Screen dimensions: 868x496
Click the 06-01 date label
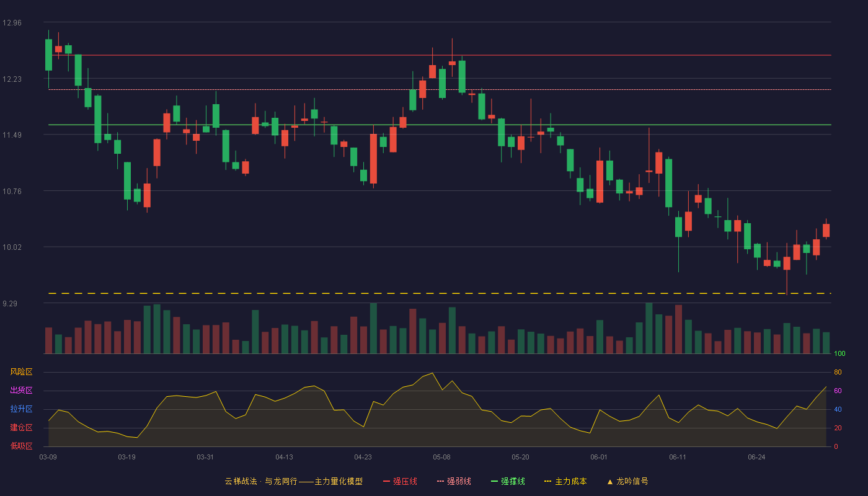pyautogui.click(x=599, y=457)
